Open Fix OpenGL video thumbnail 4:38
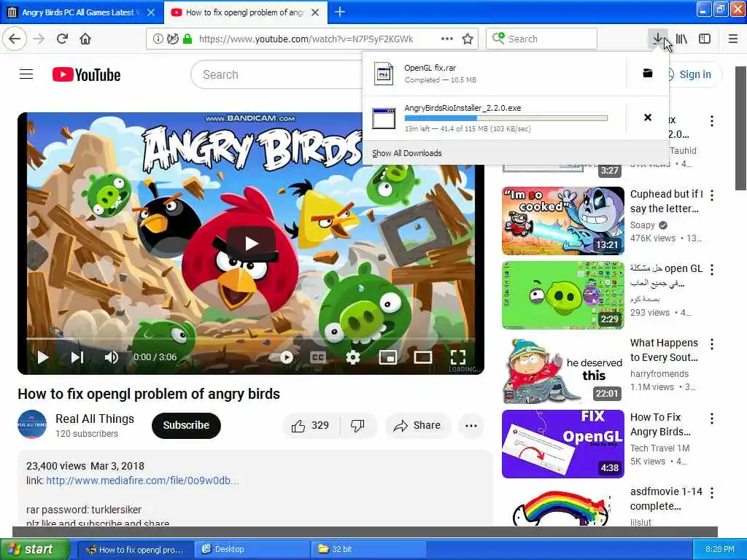Image resolution: width=747 pixels, height=560 pixels. point(563,444)
